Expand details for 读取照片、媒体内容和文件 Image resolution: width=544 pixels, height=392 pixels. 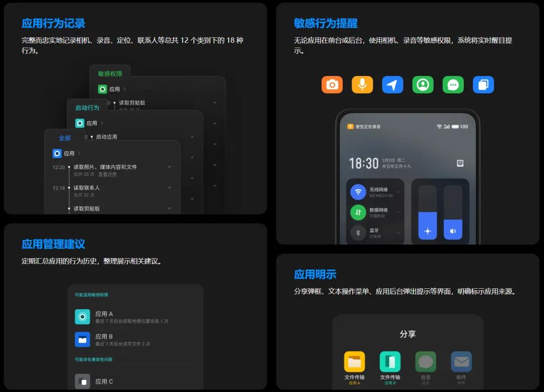tap(170, 166)
